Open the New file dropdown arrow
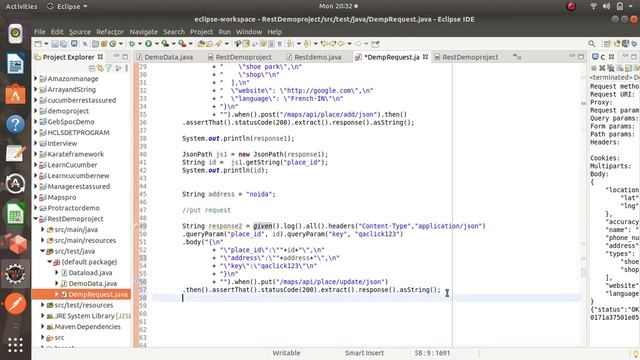640x360 pixels. [x=46, y=44]
